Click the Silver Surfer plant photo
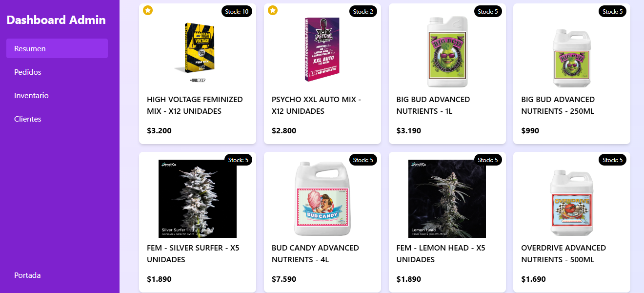 (x=198, y=199)
